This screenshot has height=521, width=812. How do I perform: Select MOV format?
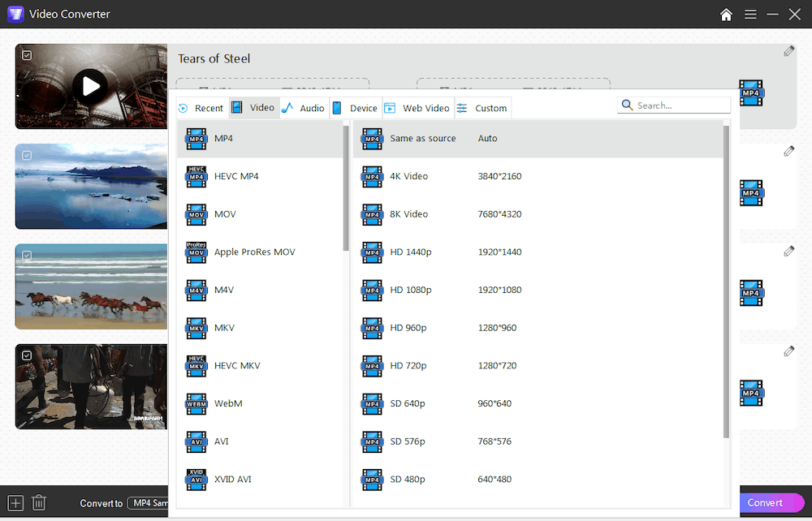click(x=260, y=214)
